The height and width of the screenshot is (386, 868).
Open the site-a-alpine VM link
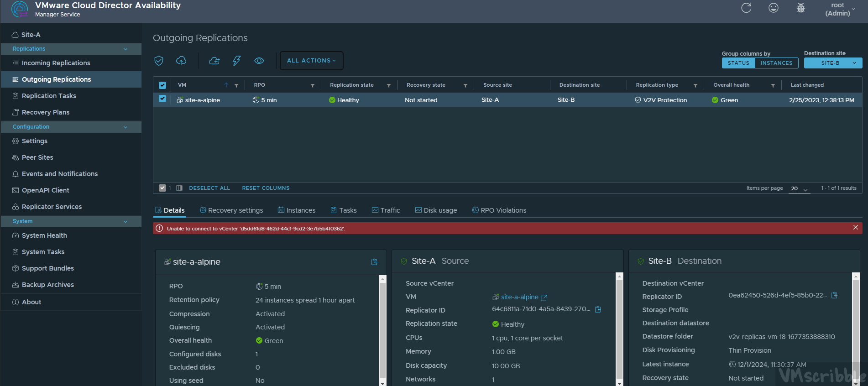519,297
